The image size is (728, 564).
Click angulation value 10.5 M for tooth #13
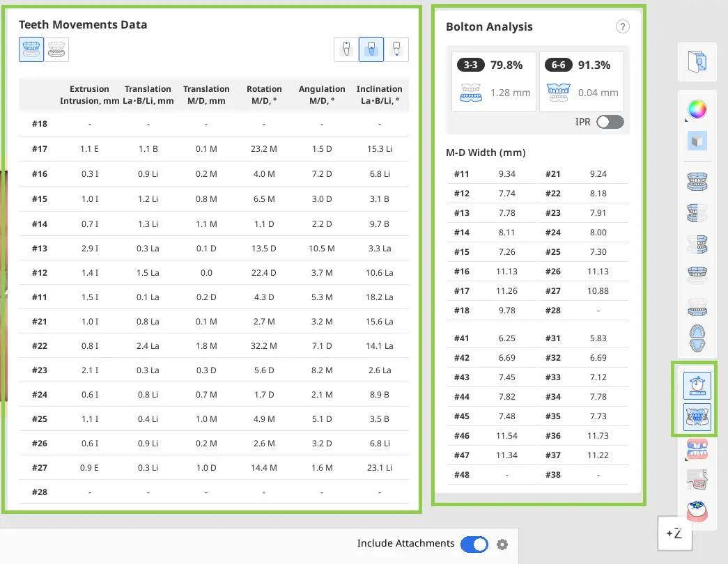click(x=322, y=249)
